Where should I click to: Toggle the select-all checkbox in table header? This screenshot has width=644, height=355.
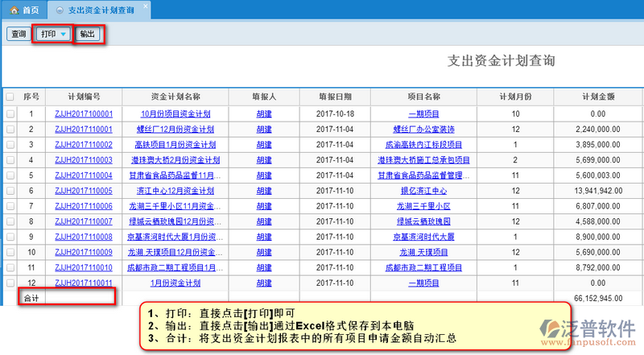tap(10, 97)
